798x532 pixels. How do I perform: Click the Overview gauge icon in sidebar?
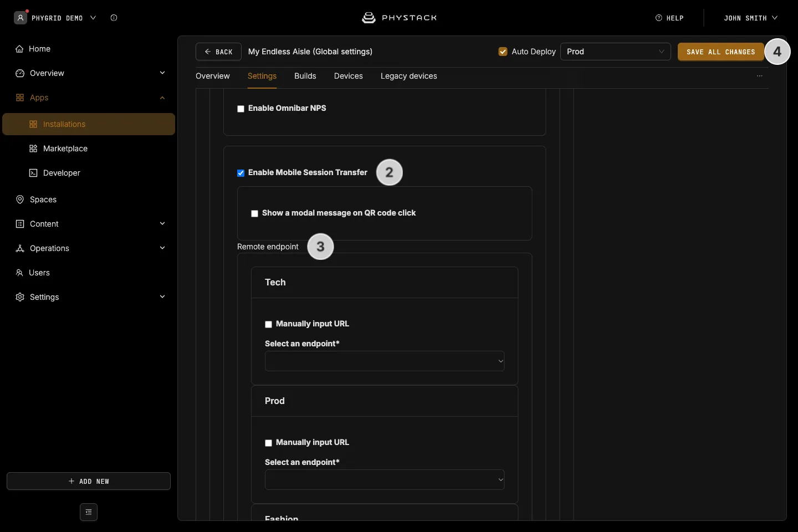coord(20,73)
